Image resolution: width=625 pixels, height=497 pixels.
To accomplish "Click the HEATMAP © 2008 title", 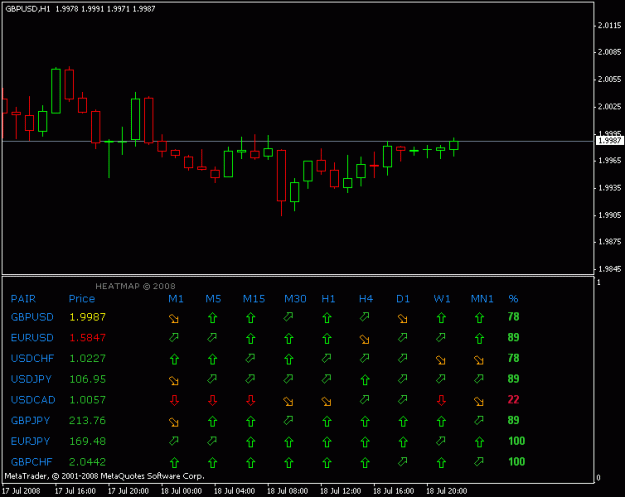I will [x=136, y=286].
